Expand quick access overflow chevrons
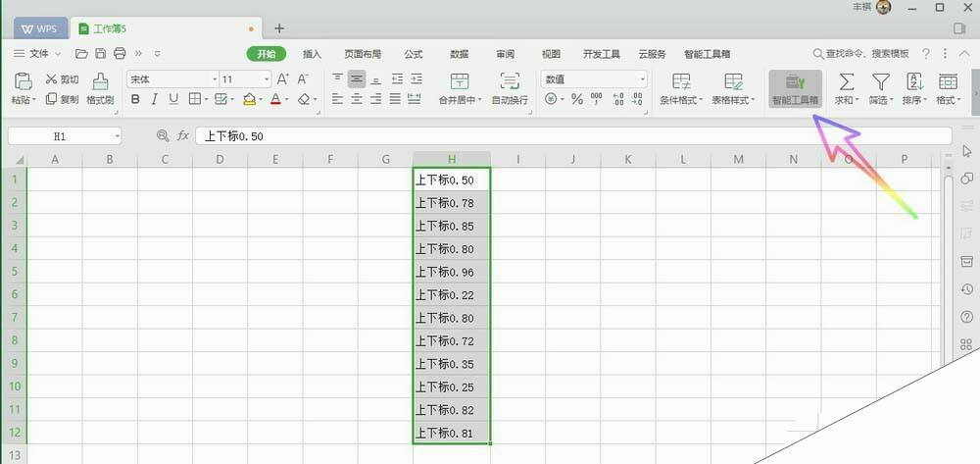The width and height of the screenshot is (980, 464). tap(139, 54)
